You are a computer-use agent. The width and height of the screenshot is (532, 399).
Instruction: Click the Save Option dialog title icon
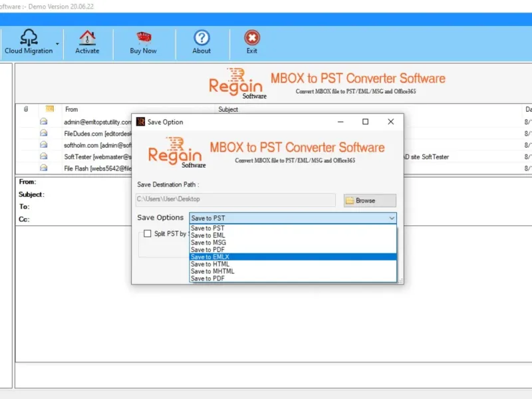[140, 122]
